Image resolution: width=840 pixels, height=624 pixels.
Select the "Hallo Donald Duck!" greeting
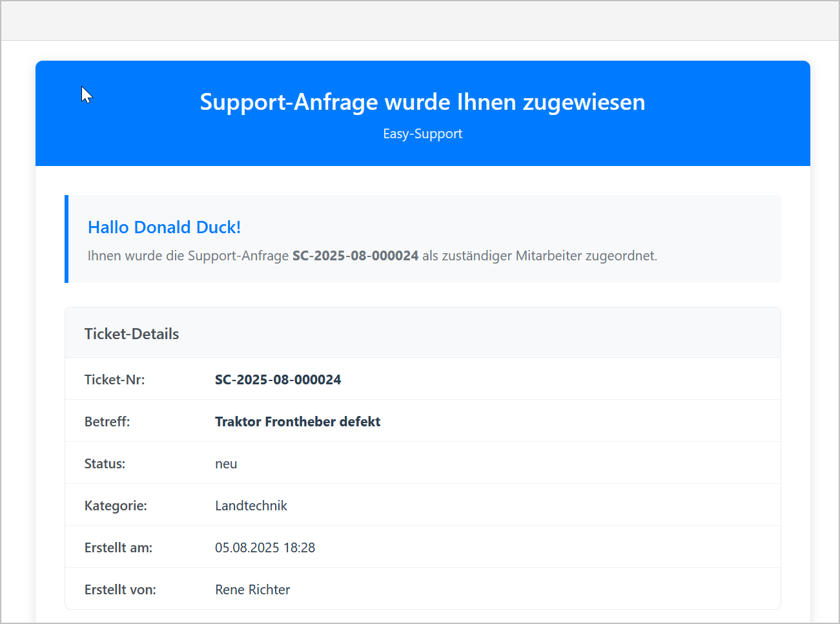164,227
